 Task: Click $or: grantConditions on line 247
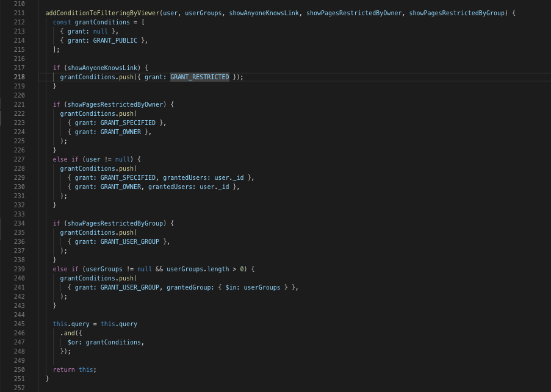(x=104, y=342)
